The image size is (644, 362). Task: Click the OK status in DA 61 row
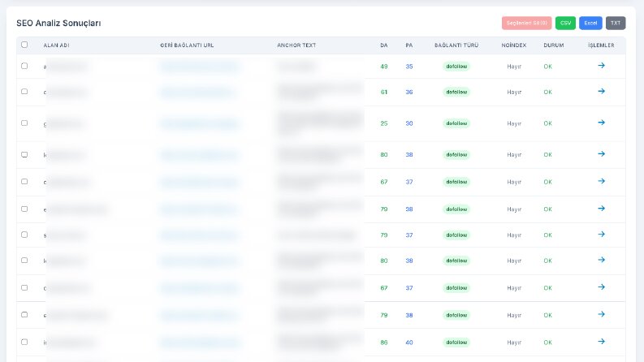tap(548, 92)
